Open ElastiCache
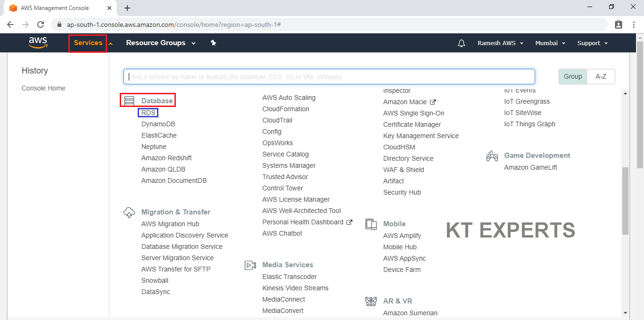 159,135
